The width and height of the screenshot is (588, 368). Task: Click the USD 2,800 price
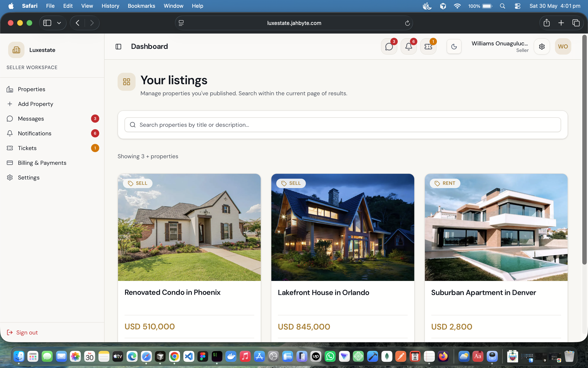(452, 327)
